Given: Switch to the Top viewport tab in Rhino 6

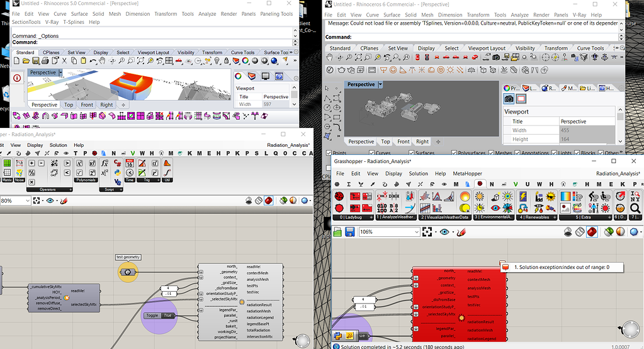Looking at the screenshot, I should point(385,141).
